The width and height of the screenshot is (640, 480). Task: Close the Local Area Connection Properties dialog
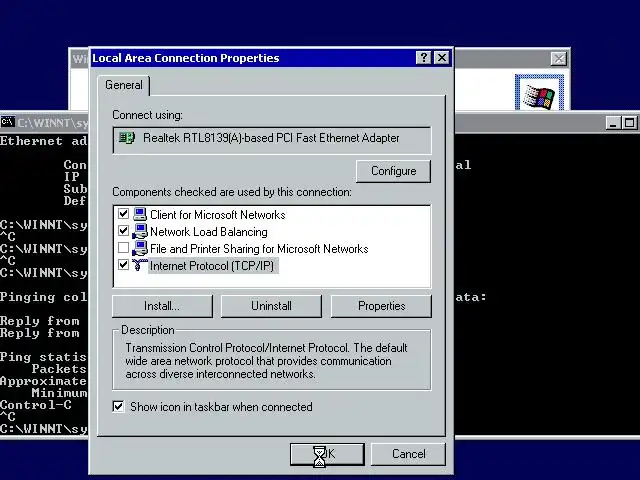point(442,58)
